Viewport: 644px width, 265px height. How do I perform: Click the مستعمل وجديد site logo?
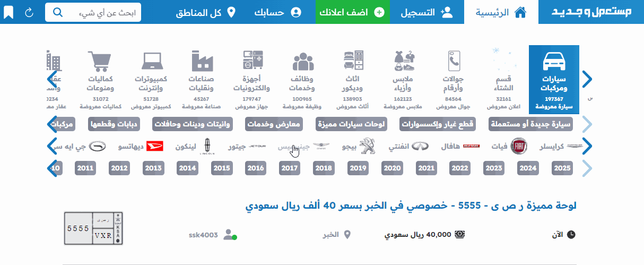click(591, 12)
